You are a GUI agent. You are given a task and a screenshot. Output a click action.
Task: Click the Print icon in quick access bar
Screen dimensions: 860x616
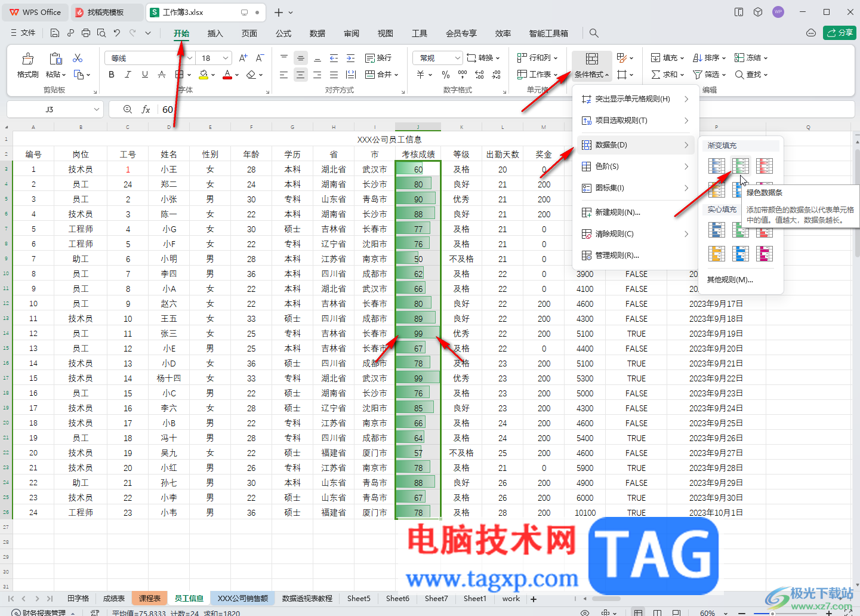tap(86, 33)
